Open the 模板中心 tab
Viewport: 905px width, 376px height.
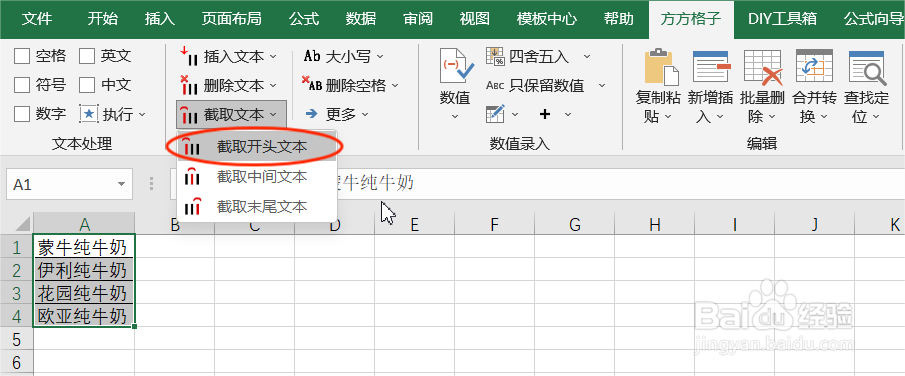(547, 18)
